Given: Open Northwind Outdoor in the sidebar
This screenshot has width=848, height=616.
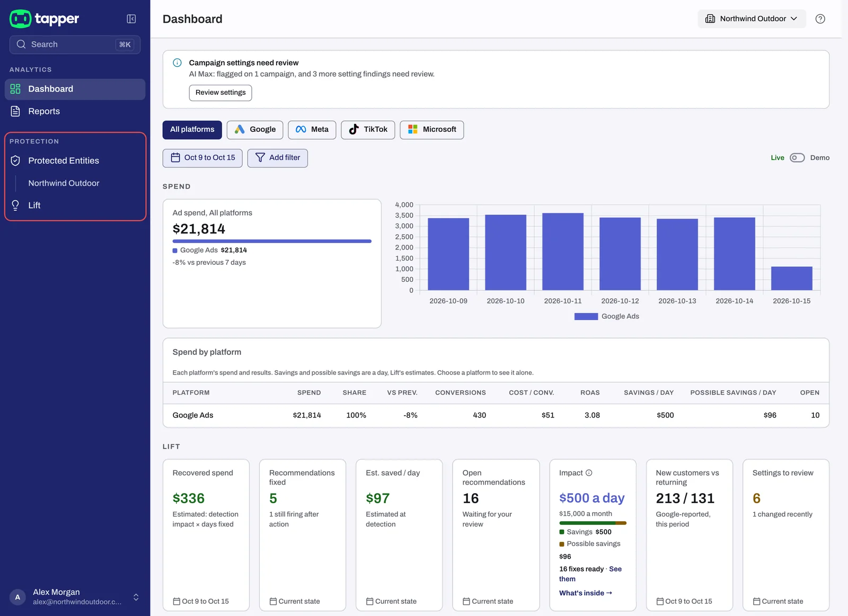Looking at the screenshot, I should click(x=64, y=183).
